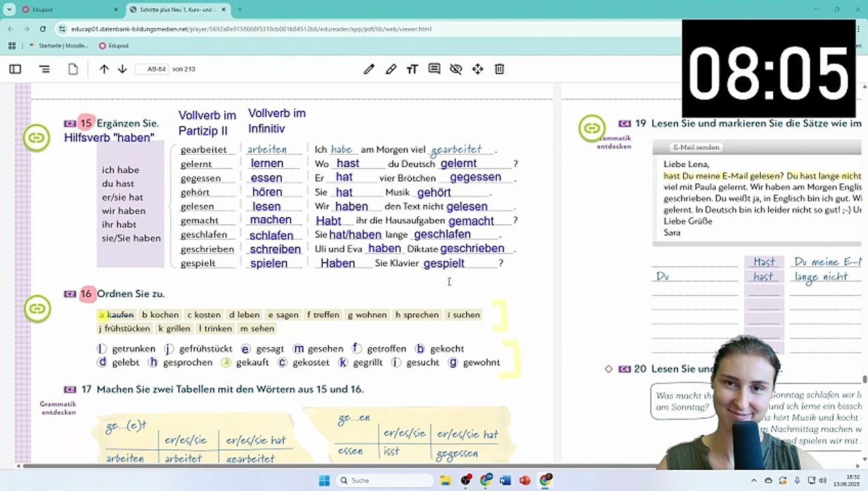Click the single page view icon
Viewport: 868px width, 491px height.
pos(73,69)
